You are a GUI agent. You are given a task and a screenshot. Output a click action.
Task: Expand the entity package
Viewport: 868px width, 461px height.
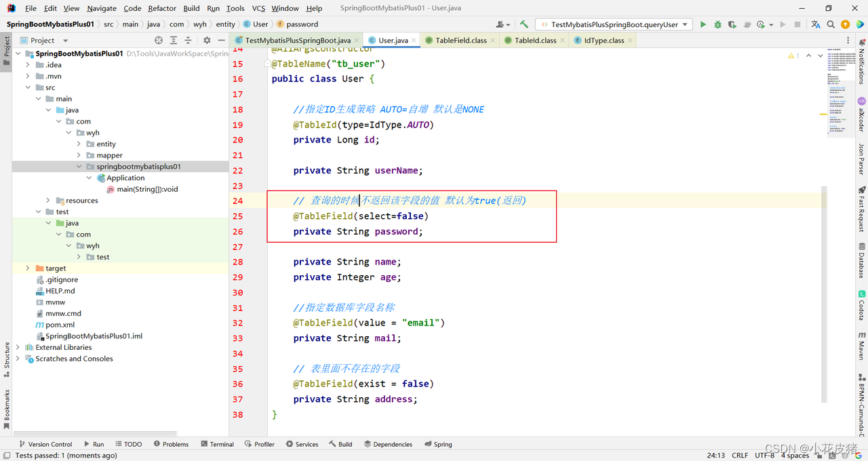(79, 144)
